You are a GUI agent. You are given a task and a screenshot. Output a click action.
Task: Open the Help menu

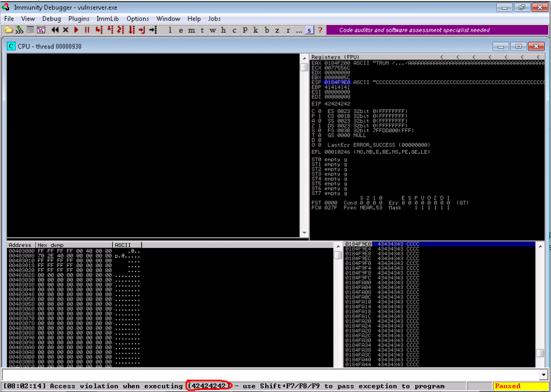coord(194,19)
